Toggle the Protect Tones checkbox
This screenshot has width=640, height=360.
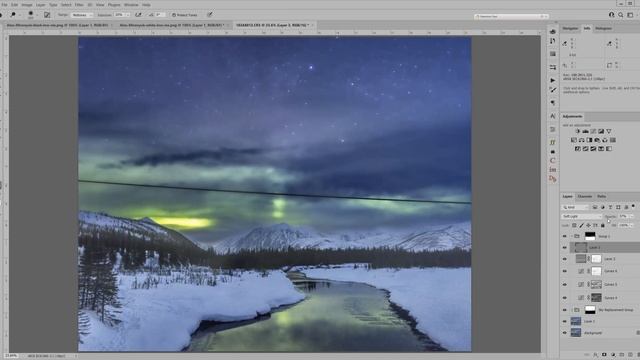pos(174,15)
